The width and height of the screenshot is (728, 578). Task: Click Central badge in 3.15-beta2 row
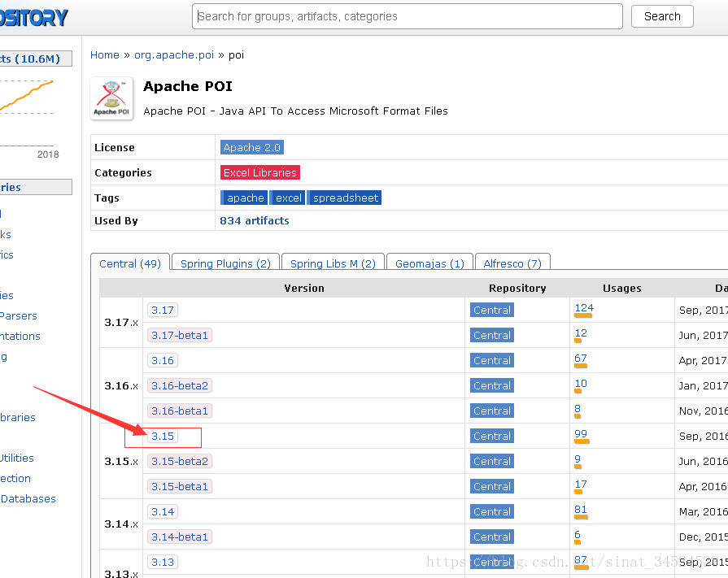(x=491, y=461)
